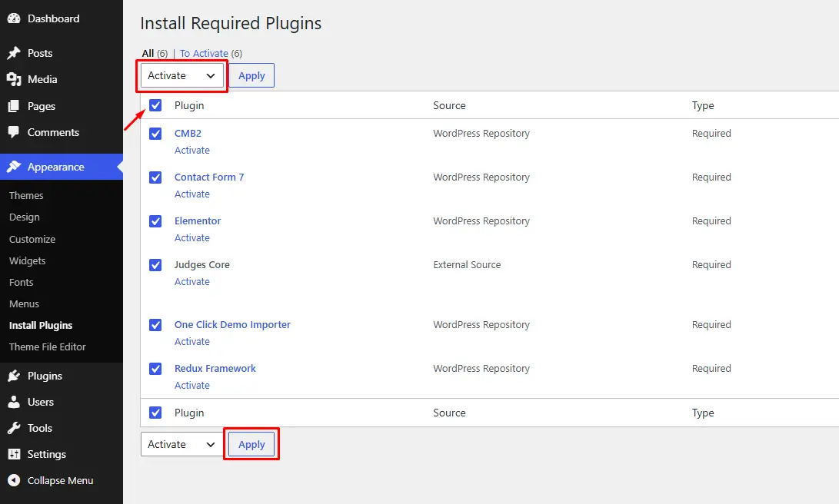Open the Media menu

tap(42, 79)
